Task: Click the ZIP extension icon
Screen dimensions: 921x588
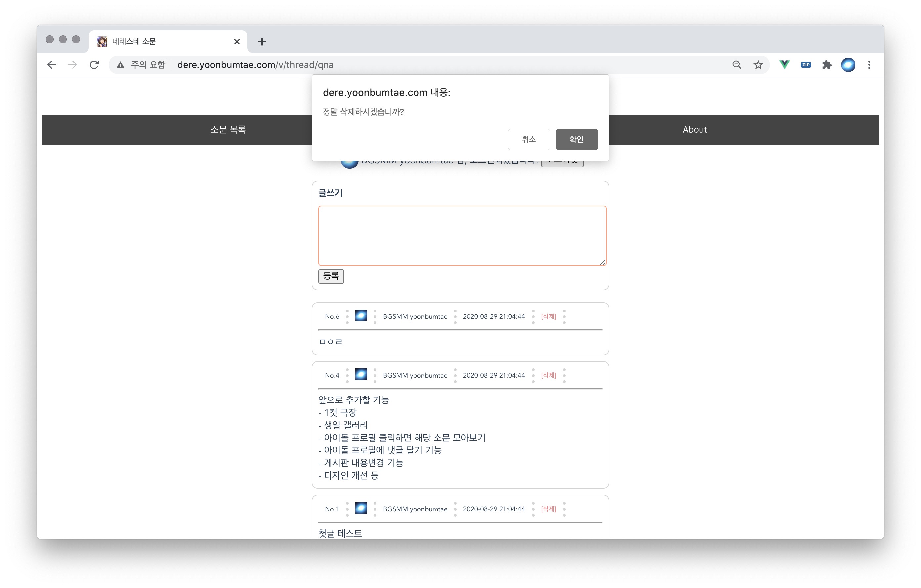Action: pyautogui.click(x=806, y=64)
